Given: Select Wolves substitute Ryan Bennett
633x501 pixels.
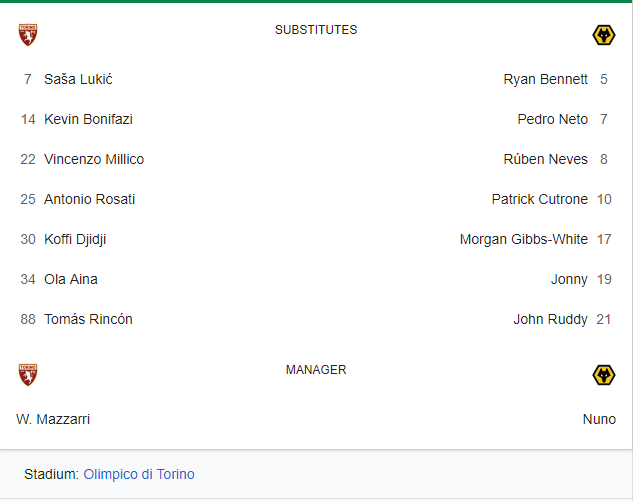Looking at the screenshot, I should pos(545,79).
